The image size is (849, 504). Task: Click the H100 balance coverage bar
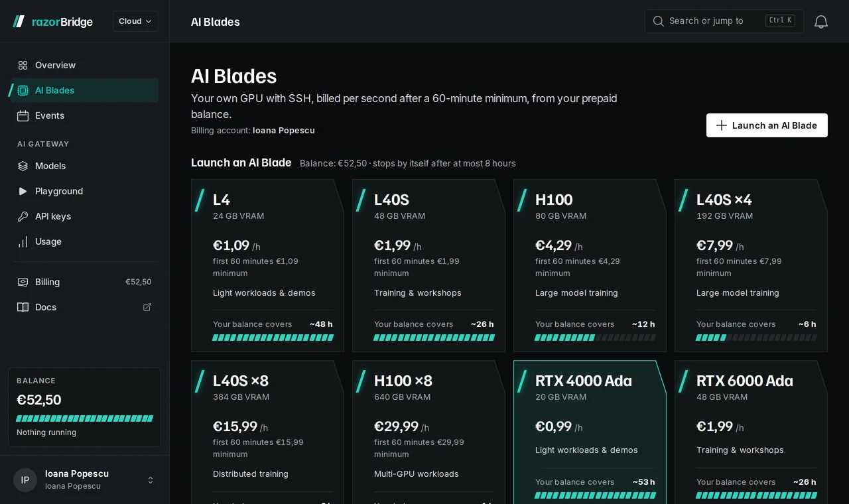[595, 338]
